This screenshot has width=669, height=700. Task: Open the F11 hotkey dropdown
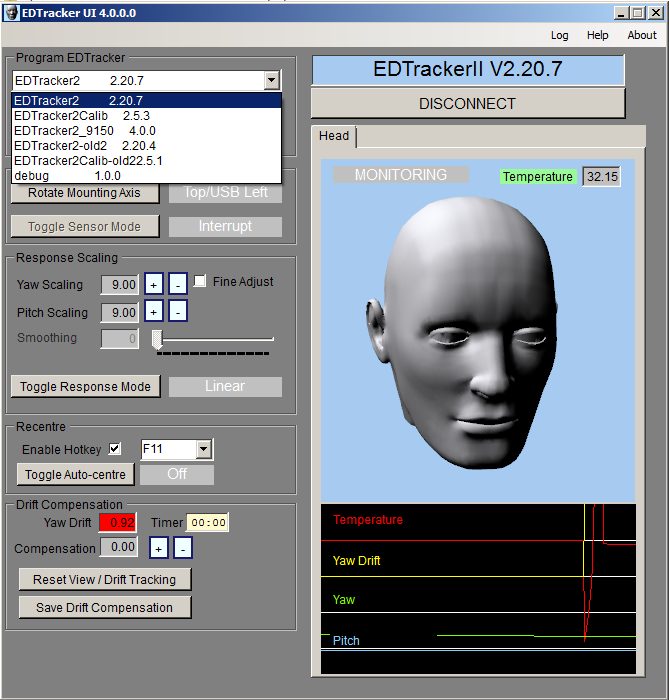point(204,449)
